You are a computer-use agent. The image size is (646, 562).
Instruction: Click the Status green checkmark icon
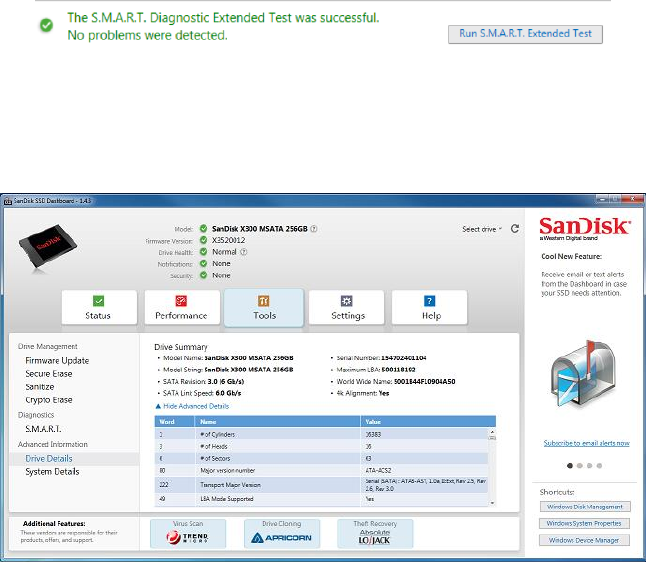click(x=98, y=301)
